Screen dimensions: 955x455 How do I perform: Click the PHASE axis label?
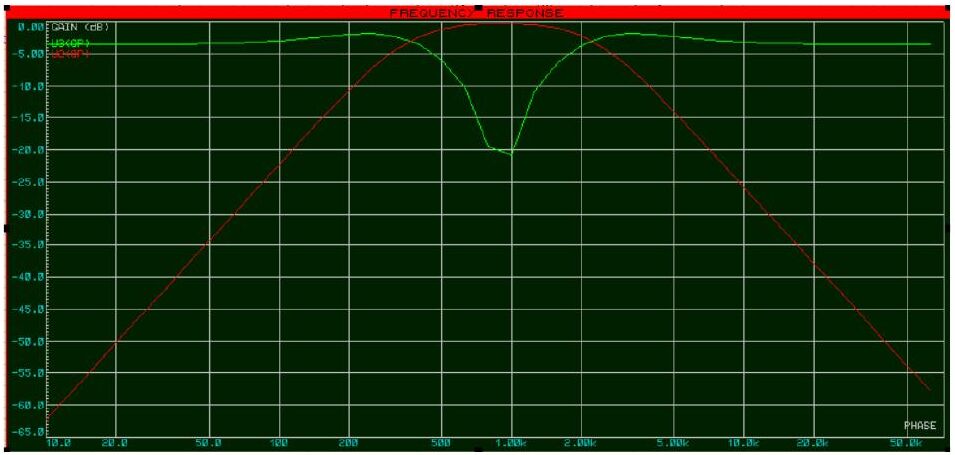point(920,426)
